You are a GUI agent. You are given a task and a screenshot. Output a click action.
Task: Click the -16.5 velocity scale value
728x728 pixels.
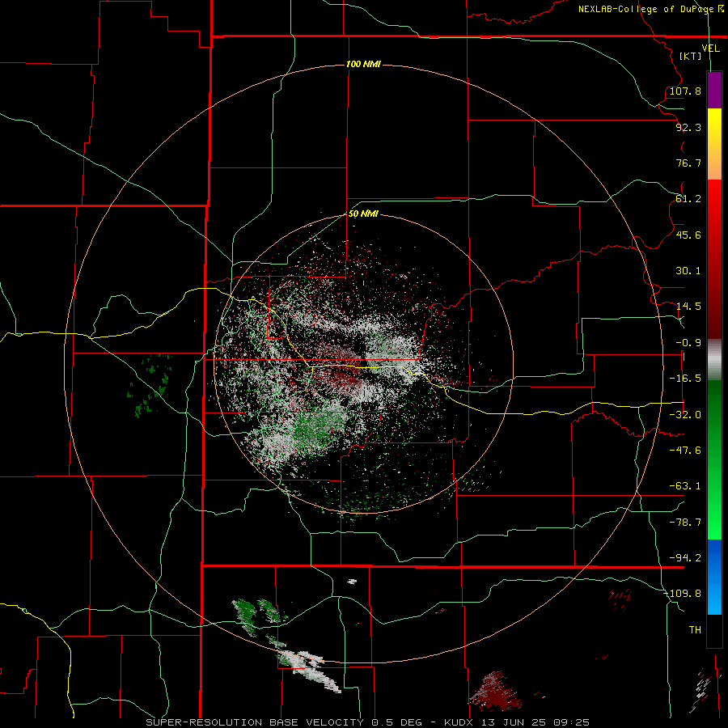pyautogui.click(x=685, y=379)
